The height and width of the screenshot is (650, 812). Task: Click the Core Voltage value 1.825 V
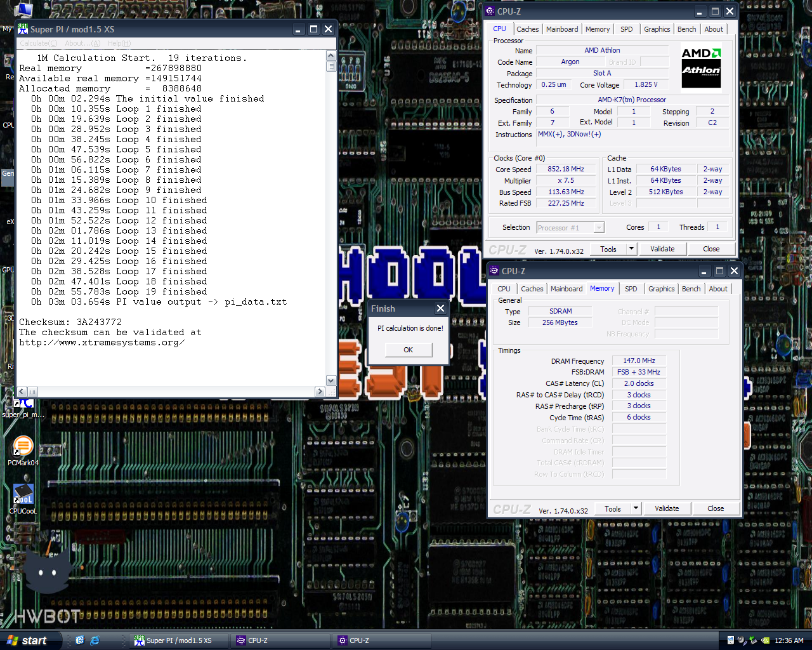click(646, 84)
